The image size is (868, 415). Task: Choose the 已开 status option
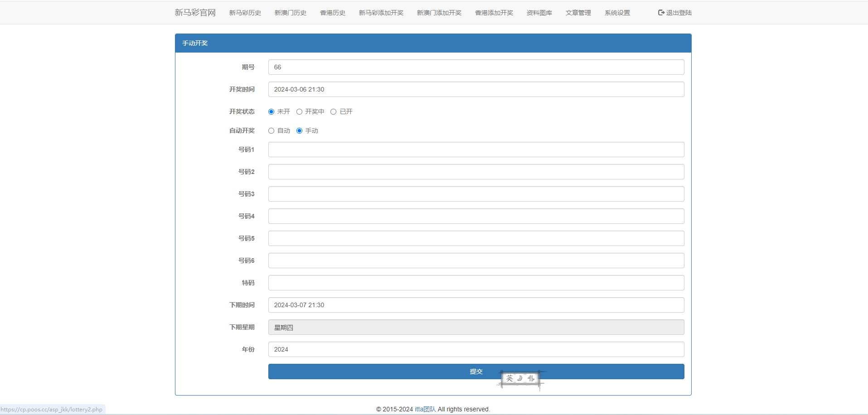point(333,112)
